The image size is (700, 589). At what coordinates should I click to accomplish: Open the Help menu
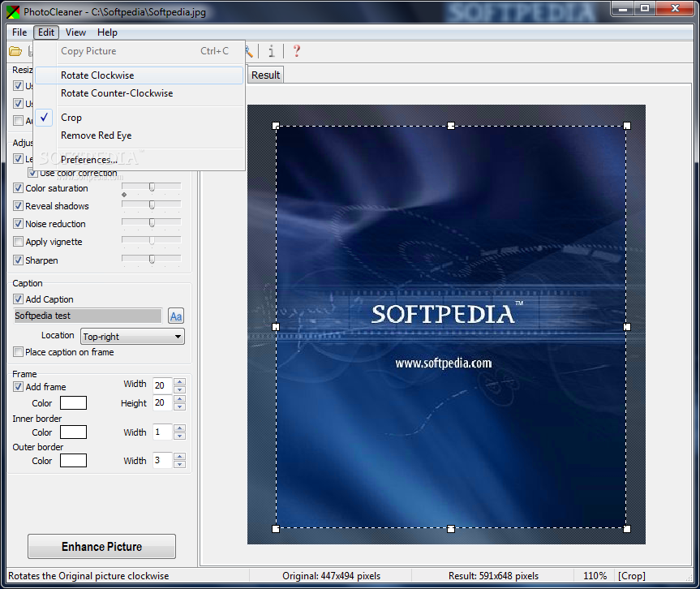[x=107, y=32]
